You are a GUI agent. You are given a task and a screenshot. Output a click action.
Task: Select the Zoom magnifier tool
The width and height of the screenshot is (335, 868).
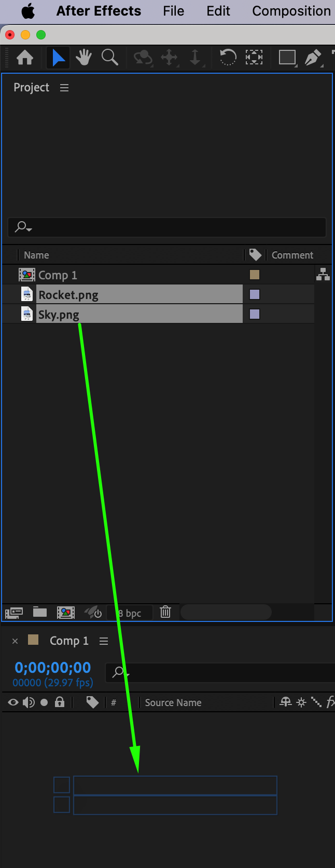click(x=109, y=57)
